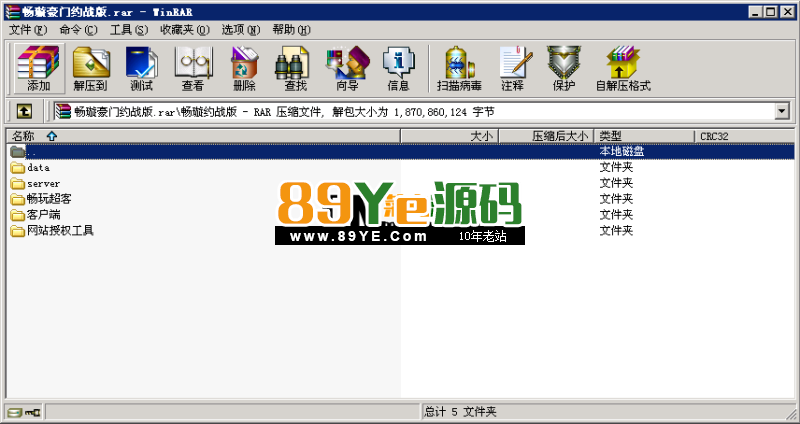The image size is (800, 424).
Task: Click the Virus Scan (扫描病毒) icon
Action: coord(459,68)
